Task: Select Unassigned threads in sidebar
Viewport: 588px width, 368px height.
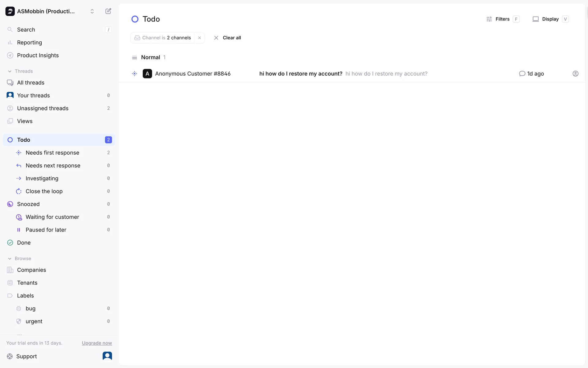Action: click(43, 109)
